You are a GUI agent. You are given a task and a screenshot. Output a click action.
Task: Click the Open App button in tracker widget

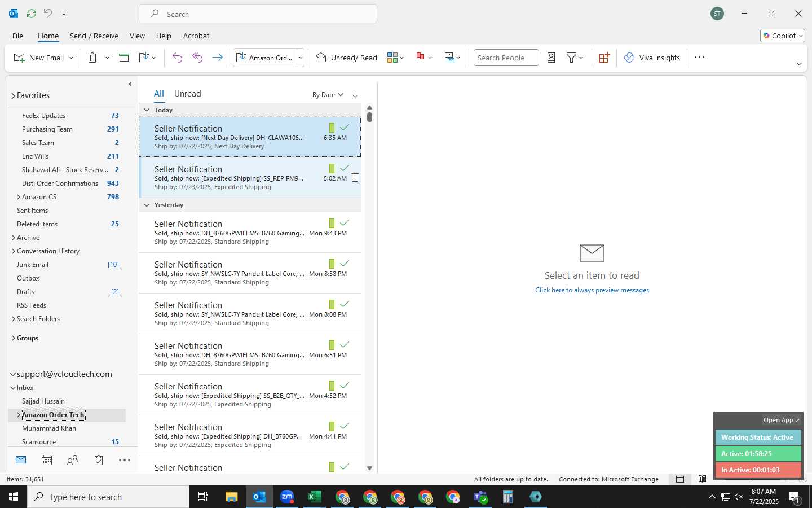(781, 420)
